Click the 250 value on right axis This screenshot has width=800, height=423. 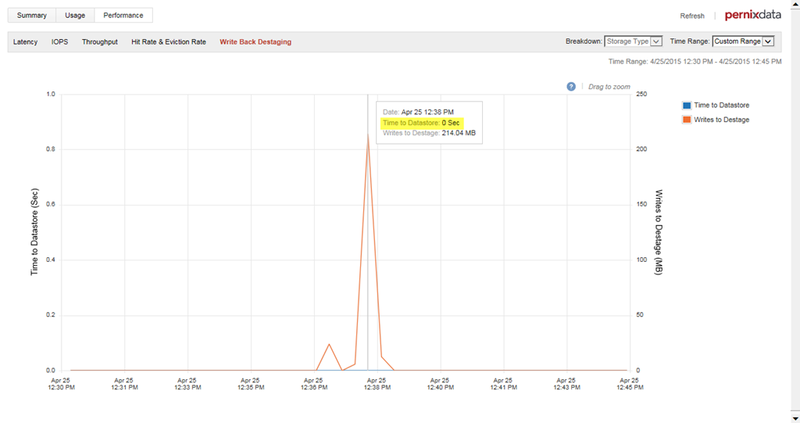(641, 94)
